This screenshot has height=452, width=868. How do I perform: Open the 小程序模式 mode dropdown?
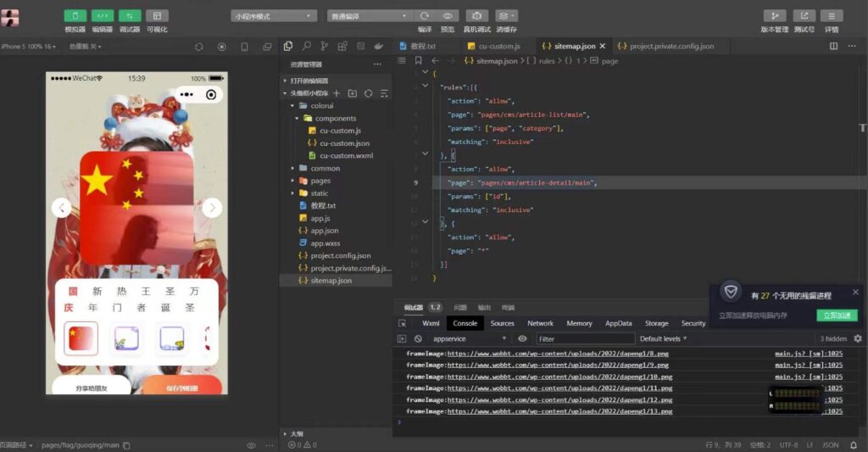coord(273,15)
